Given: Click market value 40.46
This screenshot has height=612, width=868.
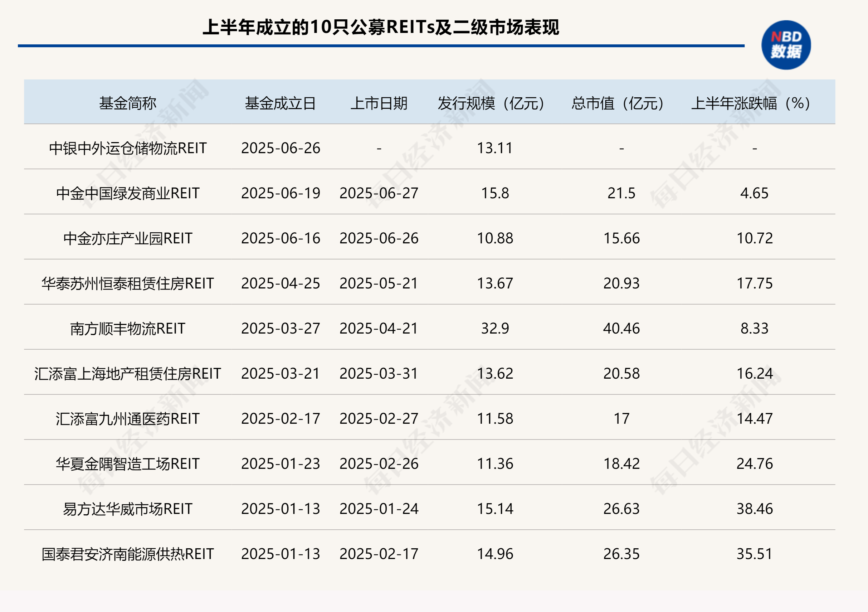Looking at the screenshot, I should 621,328.
